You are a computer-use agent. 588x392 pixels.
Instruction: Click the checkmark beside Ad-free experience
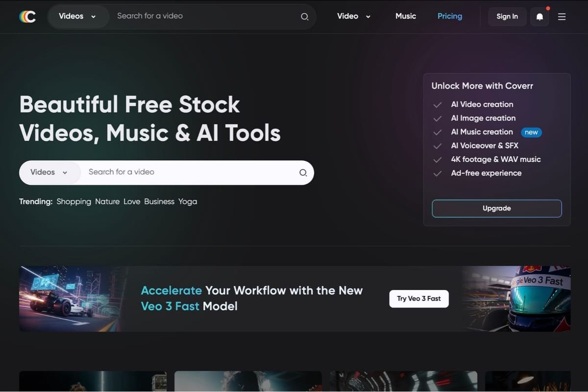[438, 173]
